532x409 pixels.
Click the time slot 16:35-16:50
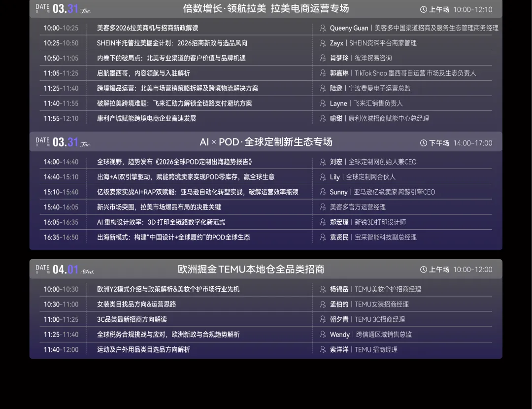(61, 237)
